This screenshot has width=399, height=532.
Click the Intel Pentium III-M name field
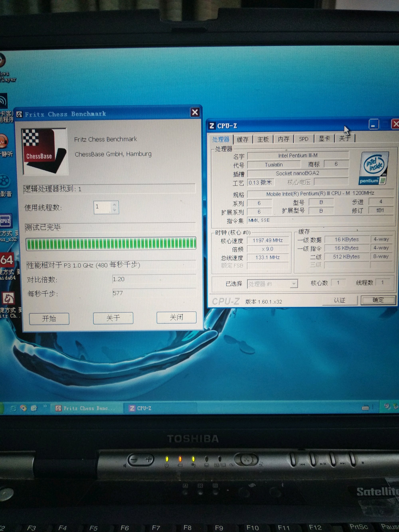[298, 156]
